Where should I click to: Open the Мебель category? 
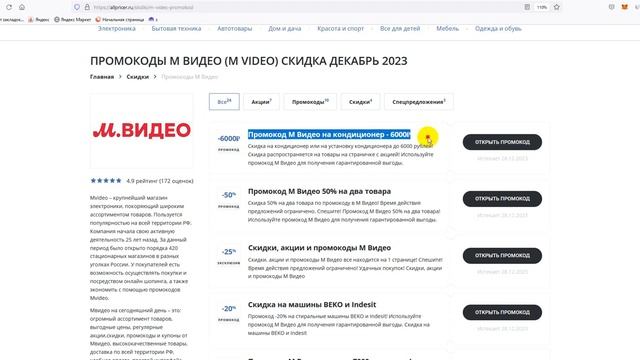click(447, 29)
